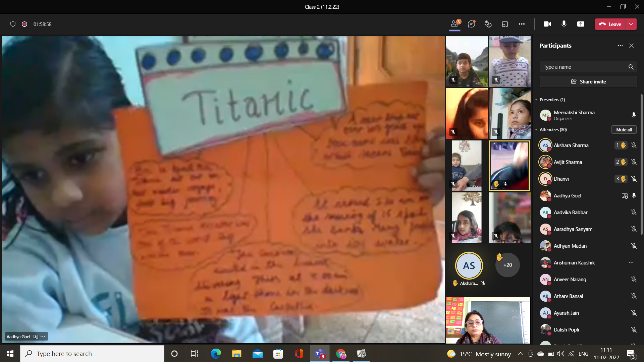
Task: Open the participants panel icon
Action: 455,24
